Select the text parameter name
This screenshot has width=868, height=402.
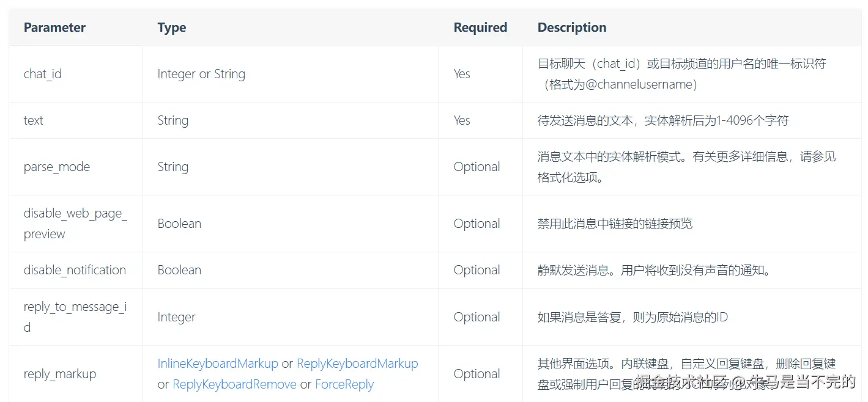coord(34,120)
